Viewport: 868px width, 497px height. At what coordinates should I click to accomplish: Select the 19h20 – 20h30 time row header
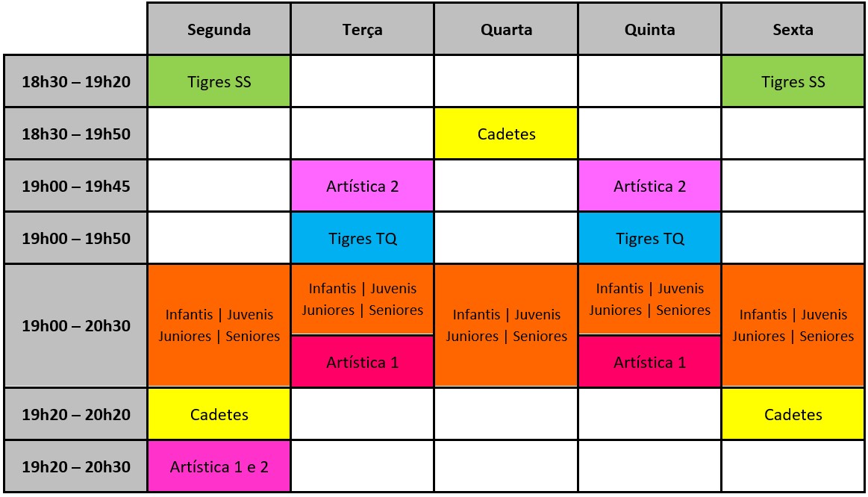[x=76, y=467]
